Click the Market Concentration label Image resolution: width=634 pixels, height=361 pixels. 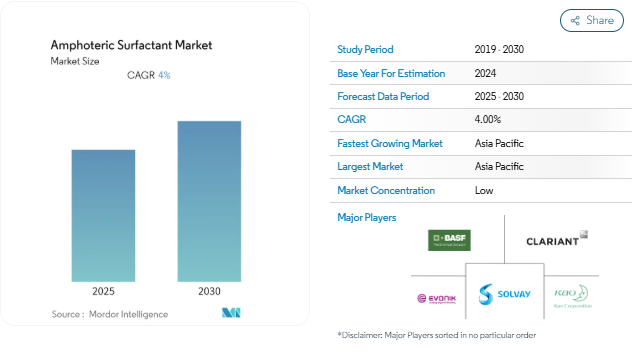pos(386,190)
